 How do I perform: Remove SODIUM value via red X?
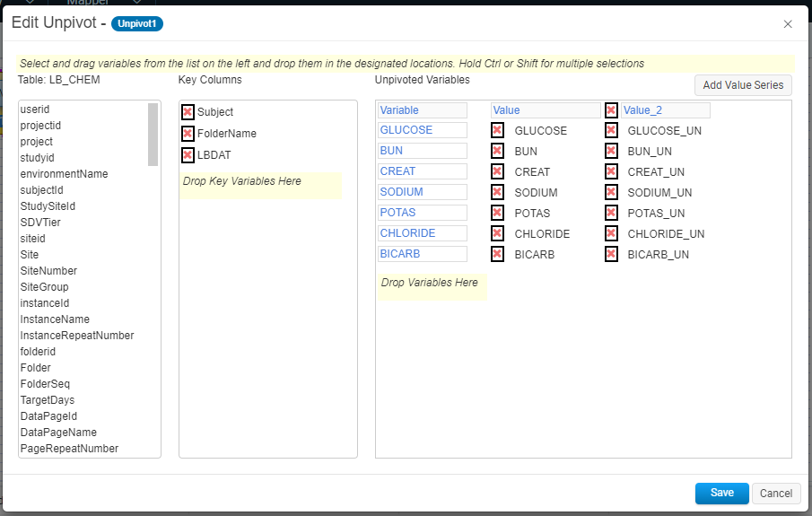pyautogui.click(x=498, y=192)
